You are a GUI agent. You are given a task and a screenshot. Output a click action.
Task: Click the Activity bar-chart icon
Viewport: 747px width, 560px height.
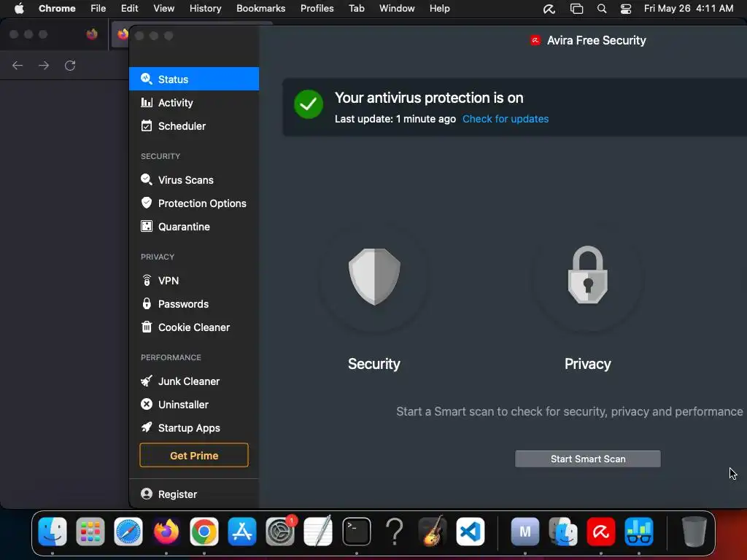[x=147, y=102]
